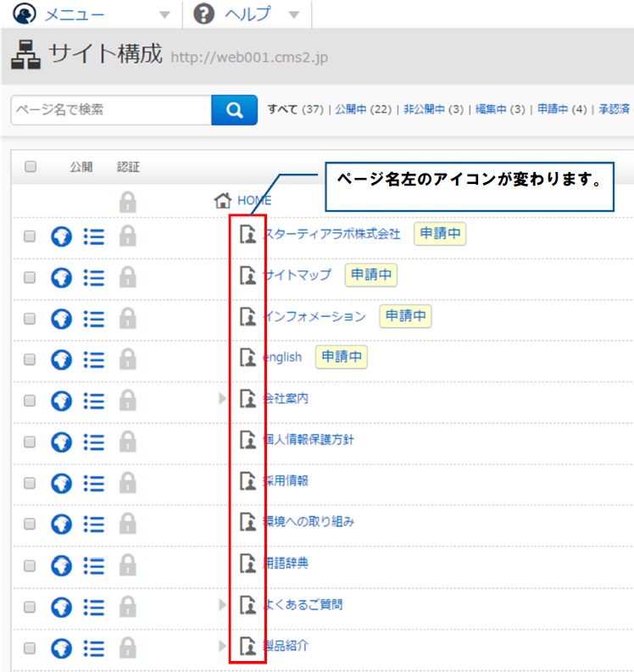Click the publish globe icon for 用語辞典
Screen dimensions: 634x672
(x=61, y=566)
